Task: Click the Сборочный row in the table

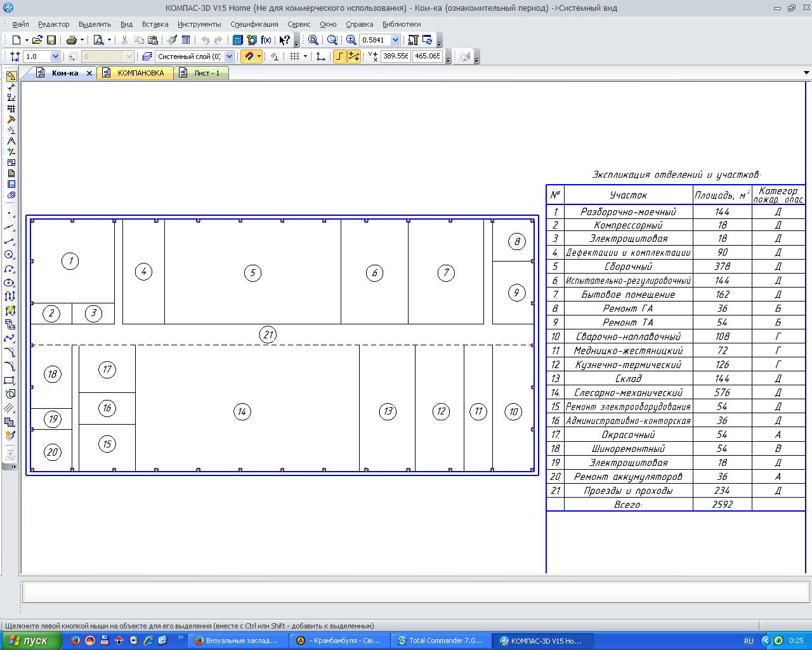Action: pos(676,267)
